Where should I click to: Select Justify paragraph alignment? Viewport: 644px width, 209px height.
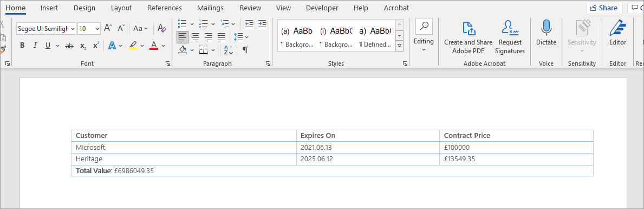[222, 37]
